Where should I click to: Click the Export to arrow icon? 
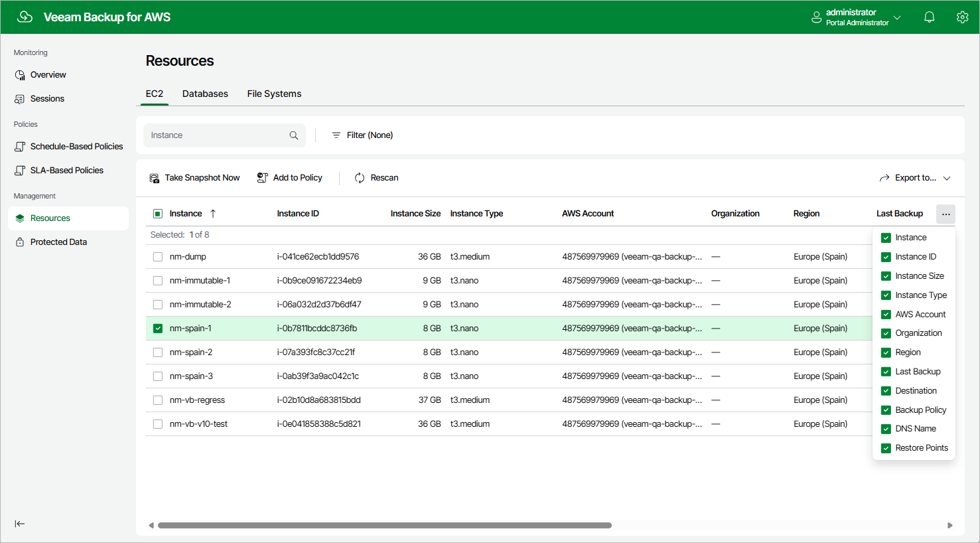pyautogui.click(x=884, y=178)
